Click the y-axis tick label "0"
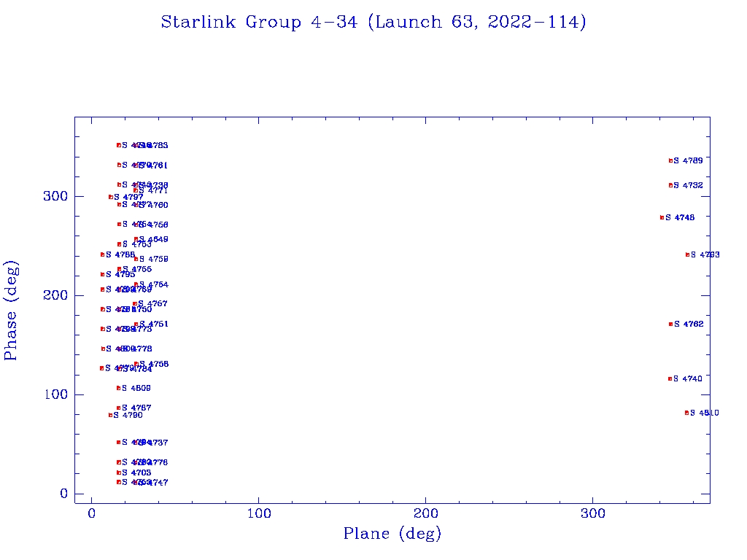The width and height of the screenshot is (747, 560). coord(64,494)
